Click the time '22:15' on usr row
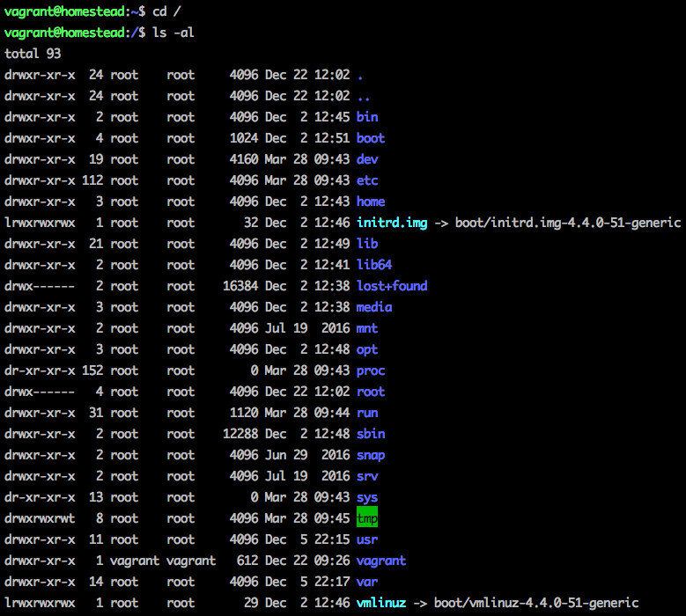Image resolution: width=686 pixels, height=616 pixels. (x=332, y=539)
